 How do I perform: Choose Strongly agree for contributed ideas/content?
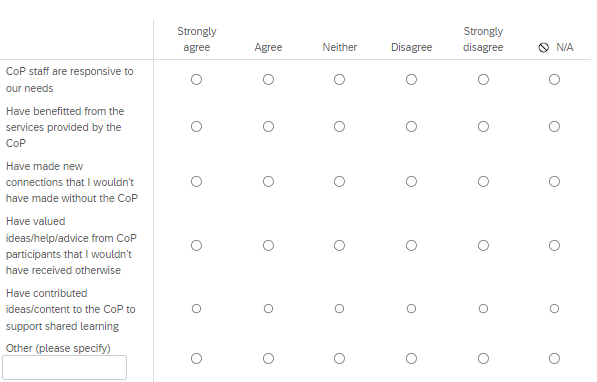pos(196,308)
